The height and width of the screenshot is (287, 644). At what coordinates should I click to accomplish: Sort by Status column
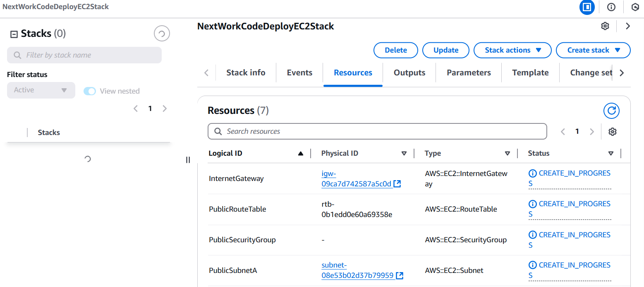click(x=611, y=154)
